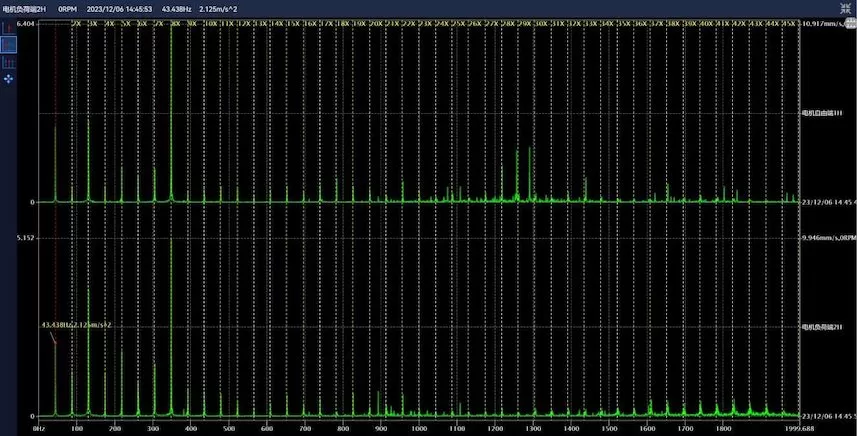Click the 1000 tick on frequency axis
857x436 pixels.
pyautogui.click(x=418, y=429)
